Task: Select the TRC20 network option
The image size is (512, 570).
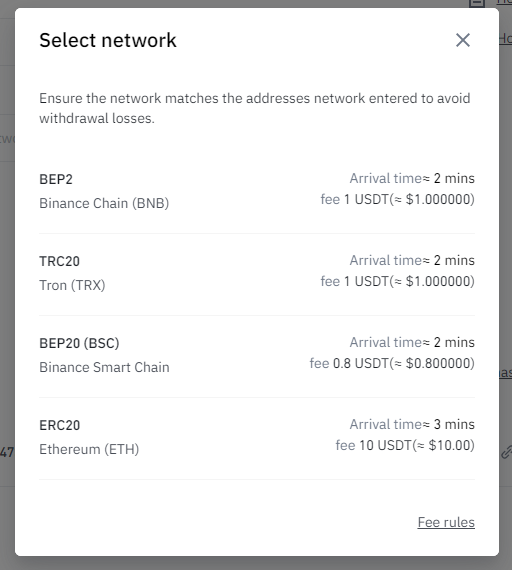Action: point(257,274)
